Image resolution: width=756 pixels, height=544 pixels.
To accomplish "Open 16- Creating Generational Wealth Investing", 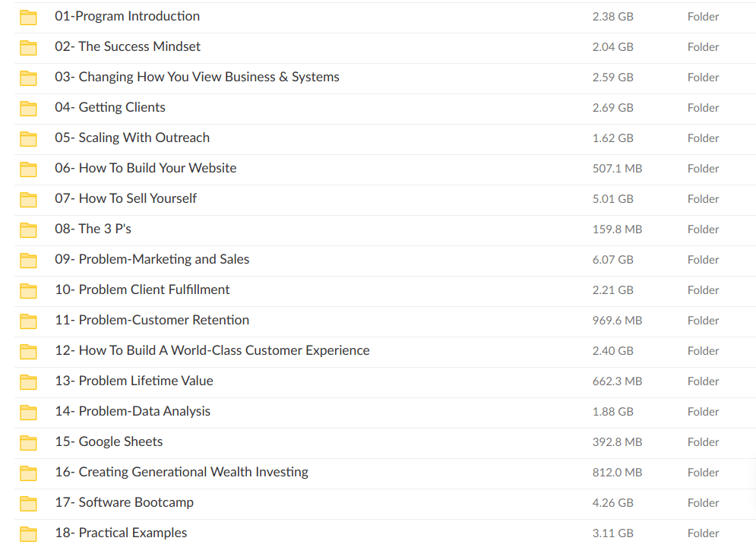I will pyautogui.click(x=181, y=472).
